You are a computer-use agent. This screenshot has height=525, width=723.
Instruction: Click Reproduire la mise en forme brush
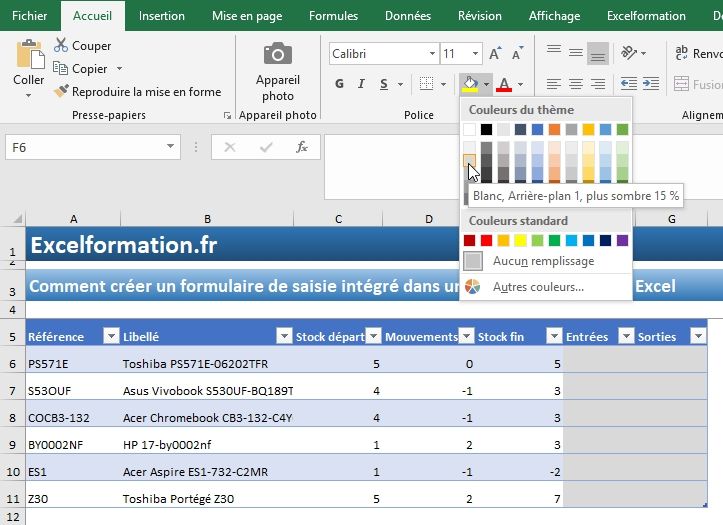coord(60,91)
